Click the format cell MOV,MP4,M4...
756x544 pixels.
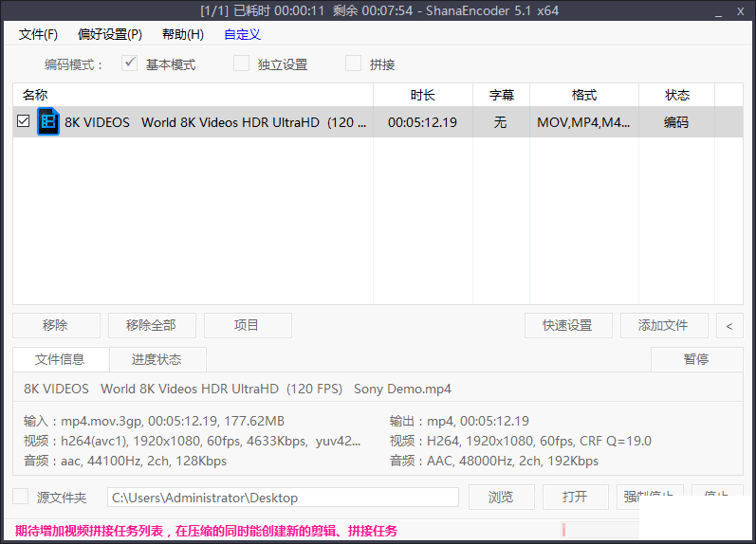click(x=583, y=122)
